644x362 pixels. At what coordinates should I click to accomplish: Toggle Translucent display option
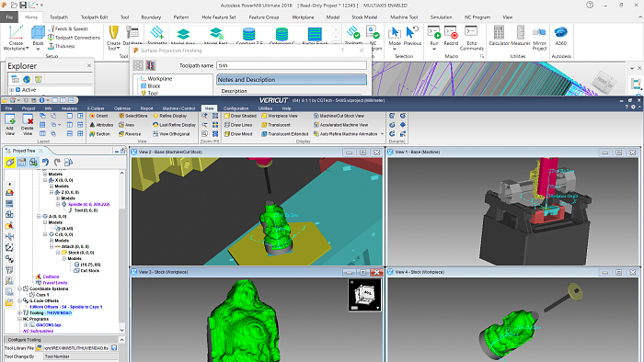coord(276,125)
